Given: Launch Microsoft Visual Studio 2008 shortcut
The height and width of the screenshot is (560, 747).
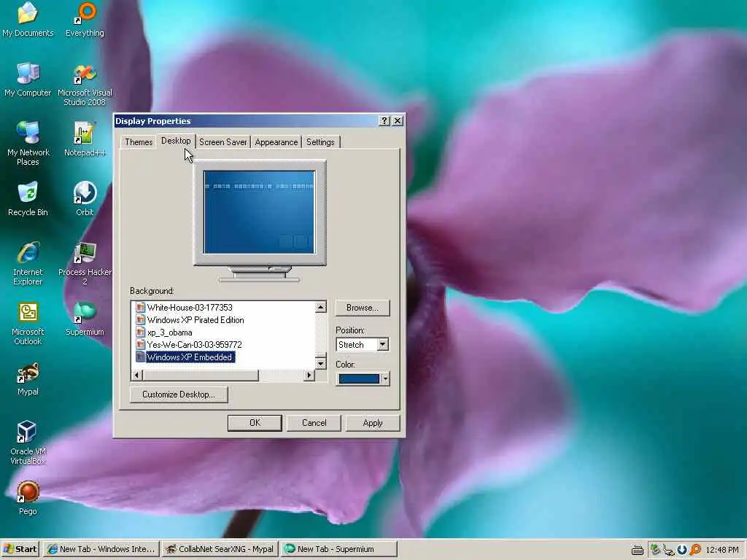Looking at the screenshot, I should point(85,85).
